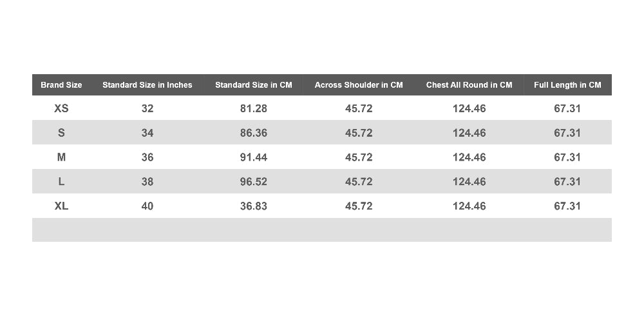Click the 96.52 CM value
Image resolution: width=644 pixels, height=316 pixels.
tap(253, 181)
